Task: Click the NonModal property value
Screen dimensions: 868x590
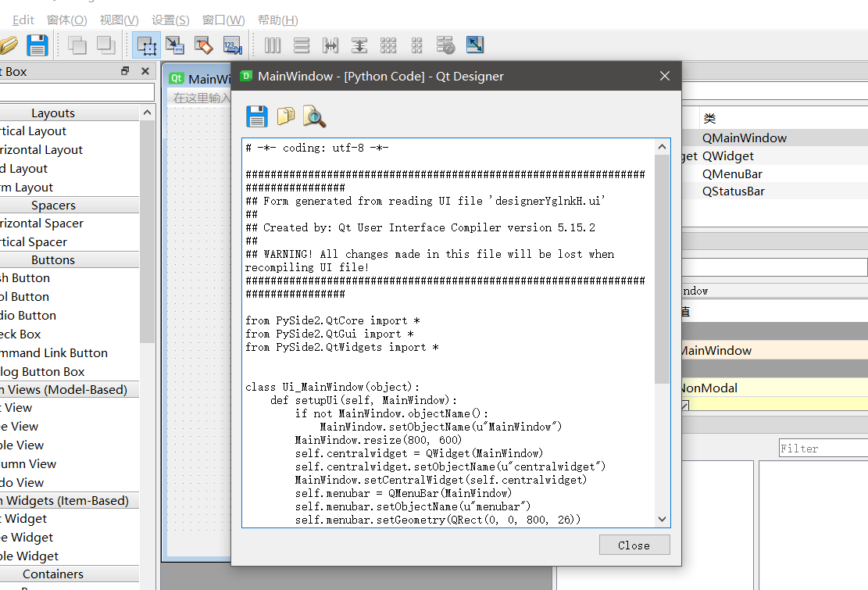Action: point(774,388)
